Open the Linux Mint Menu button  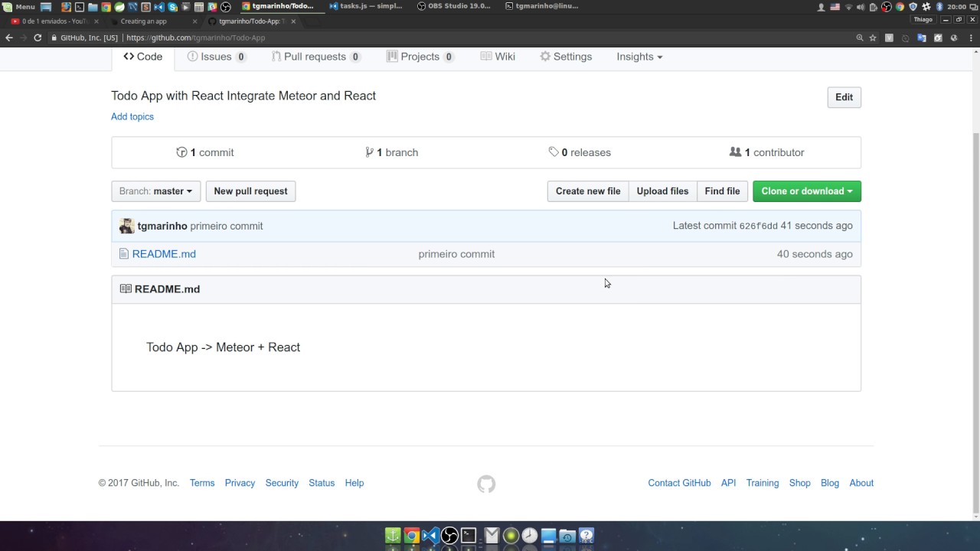point(19,7)
